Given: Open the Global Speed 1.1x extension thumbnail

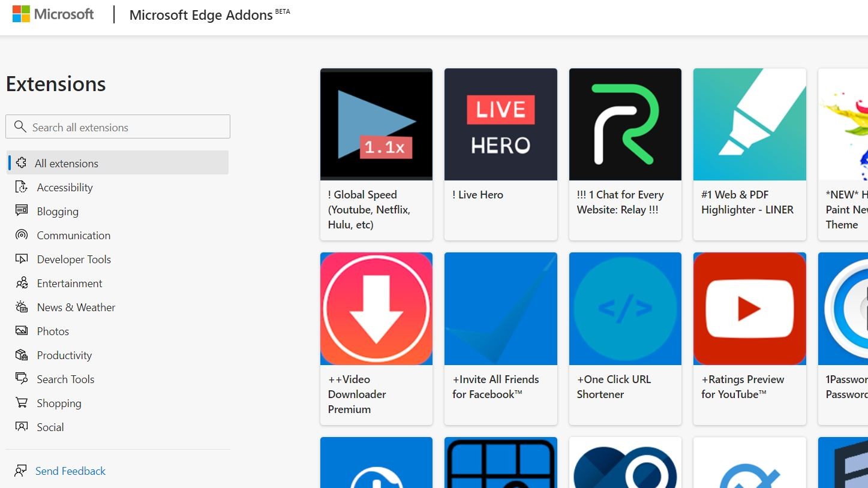Looking at the screenshot, I should pyautogui.click(x=376, y=124).
